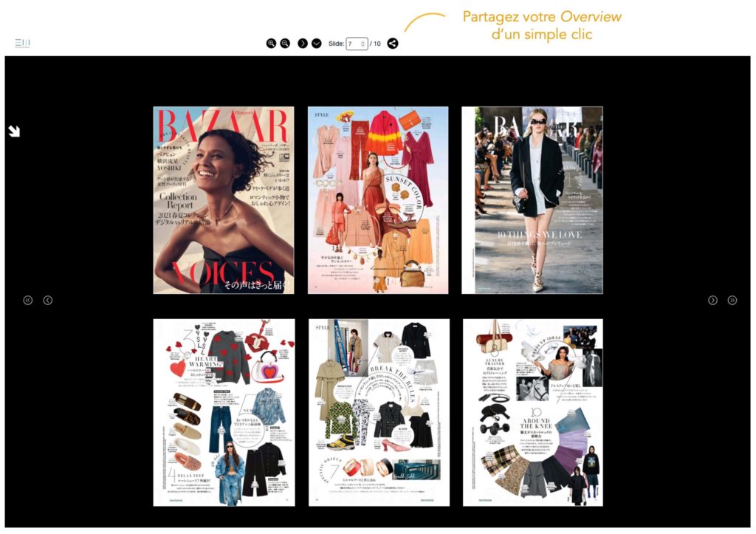Click the right chevron toolbar button
Screen dimensions: 756x534
point(302,44)
